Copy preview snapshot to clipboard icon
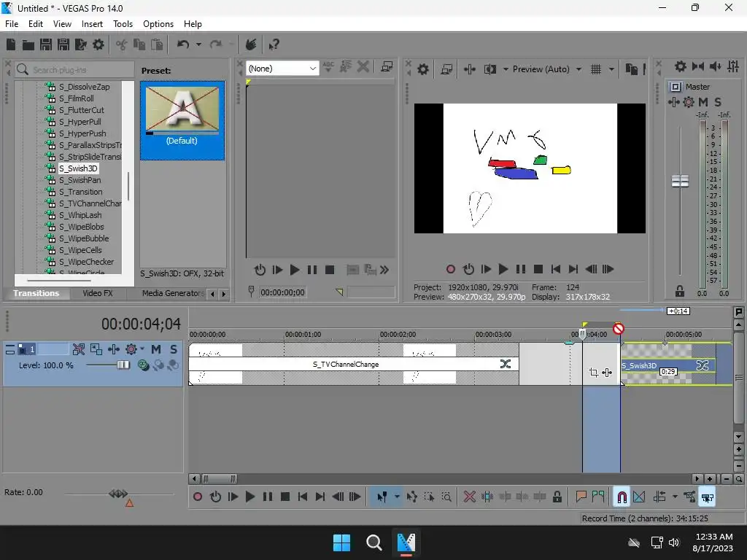 (x=631, y=69)
